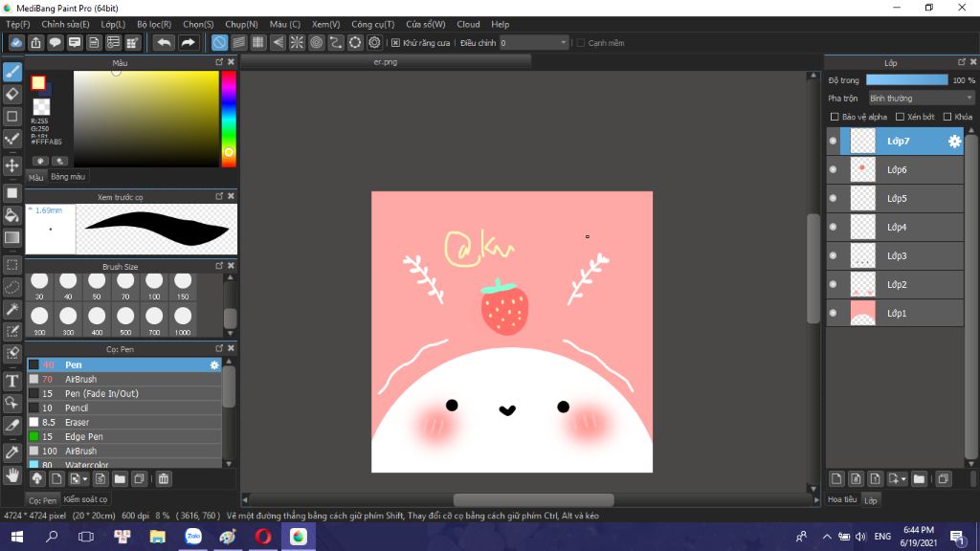Enable the Bảo vệ alpha checkbox
The width and height of the screenshot is (980, 551).
[x=835, y=117]
